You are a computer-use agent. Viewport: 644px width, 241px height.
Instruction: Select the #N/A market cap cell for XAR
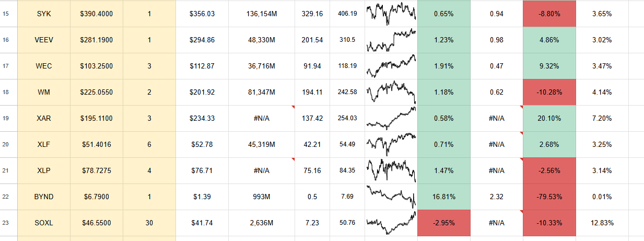[262, 119]
